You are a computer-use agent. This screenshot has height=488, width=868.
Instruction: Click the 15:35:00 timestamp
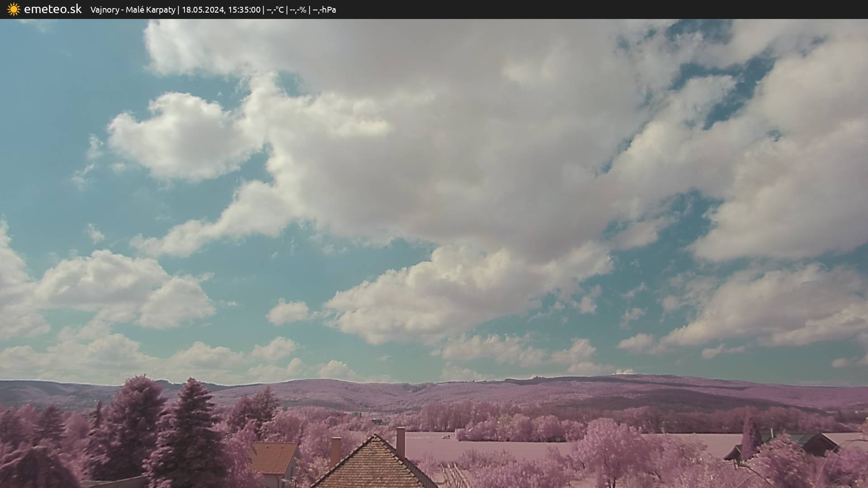pos(244,10)
